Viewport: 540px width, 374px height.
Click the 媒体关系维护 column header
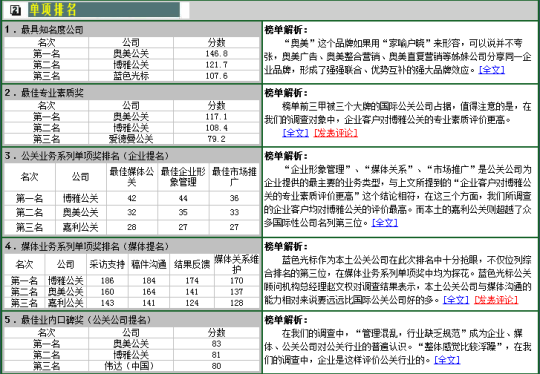237,264
